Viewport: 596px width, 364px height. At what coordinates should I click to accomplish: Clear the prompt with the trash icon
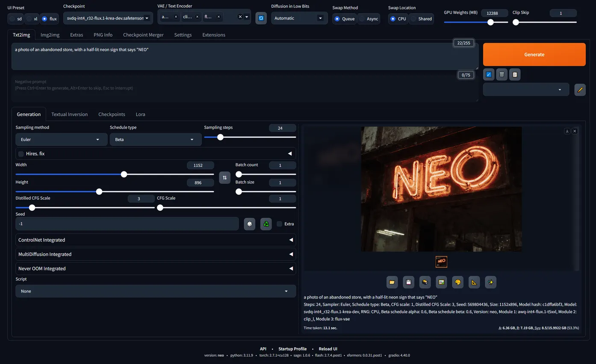click(502, 74)
